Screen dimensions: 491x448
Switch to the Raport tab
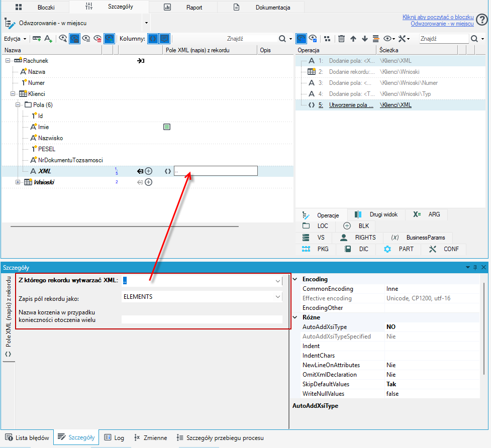coord(183,7)
